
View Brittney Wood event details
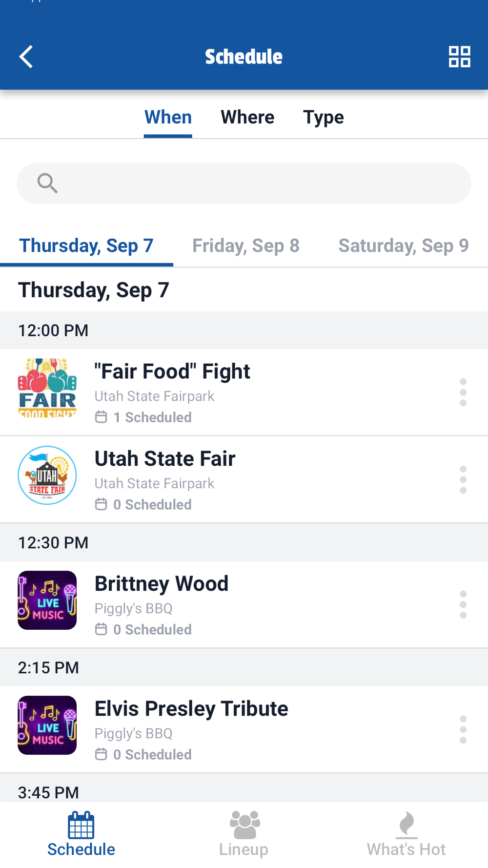pos(161,584)
